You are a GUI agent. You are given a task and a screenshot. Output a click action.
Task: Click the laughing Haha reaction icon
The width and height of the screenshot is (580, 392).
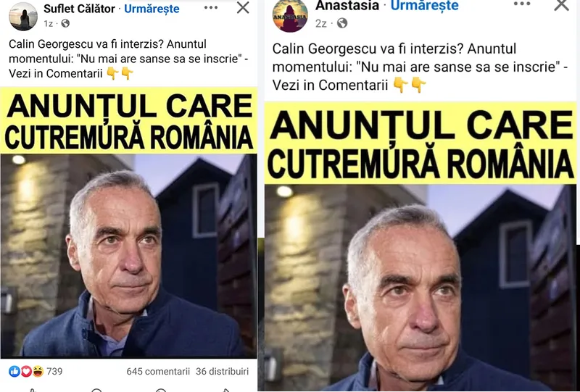point(38,371)
